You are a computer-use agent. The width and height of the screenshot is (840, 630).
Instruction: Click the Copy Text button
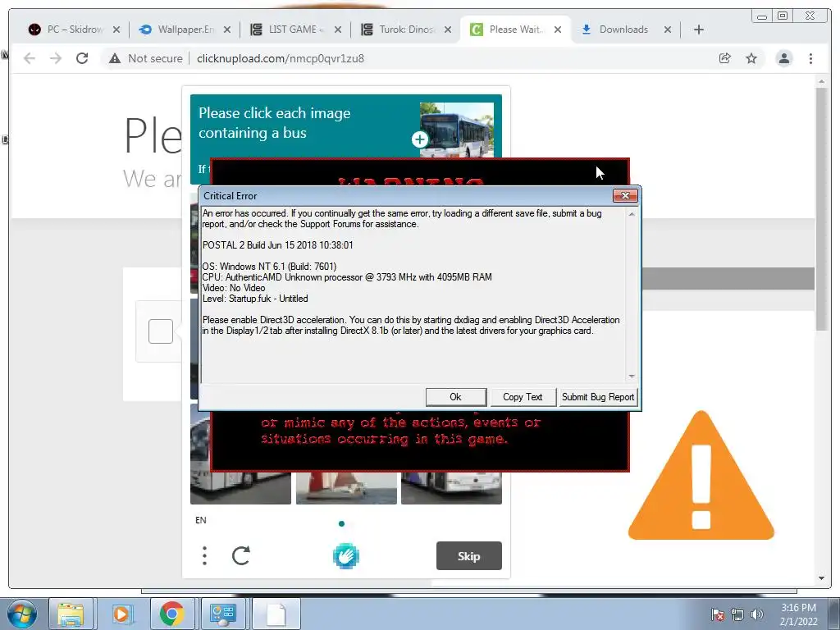pos(523,397)
